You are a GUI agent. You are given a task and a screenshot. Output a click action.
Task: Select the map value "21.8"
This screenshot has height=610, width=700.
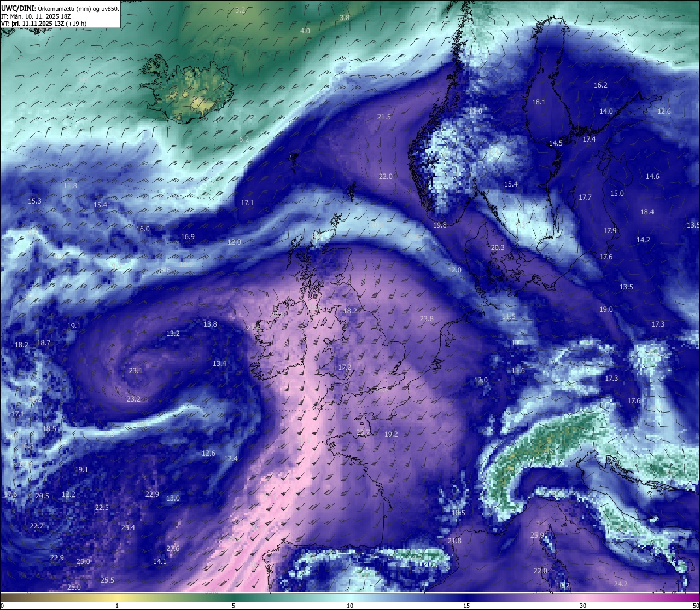[x=454, y=541]
